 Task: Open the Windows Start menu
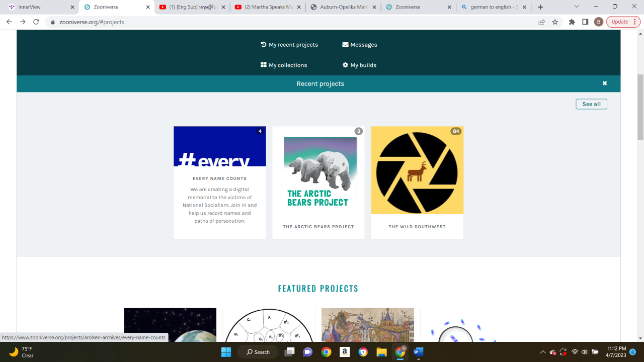226,352
